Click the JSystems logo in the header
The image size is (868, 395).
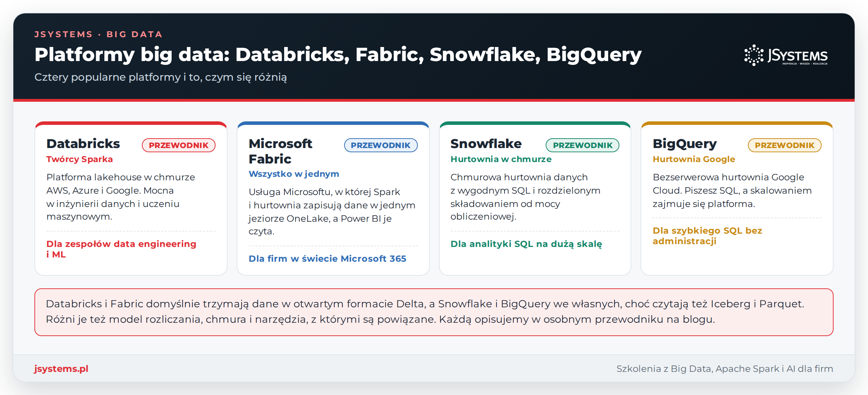786,55
